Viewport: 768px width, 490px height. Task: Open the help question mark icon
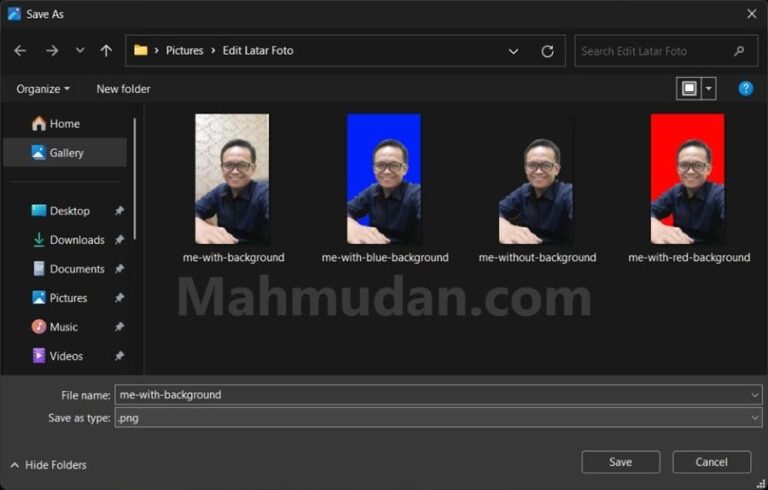tap(745, 89)
